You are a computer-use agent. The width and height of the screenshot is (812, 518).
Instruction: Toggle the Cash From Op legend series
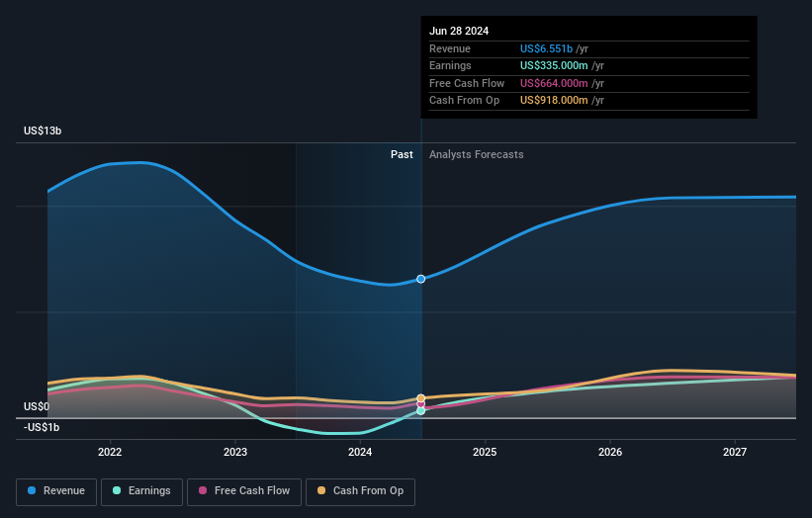coord(360,491)
